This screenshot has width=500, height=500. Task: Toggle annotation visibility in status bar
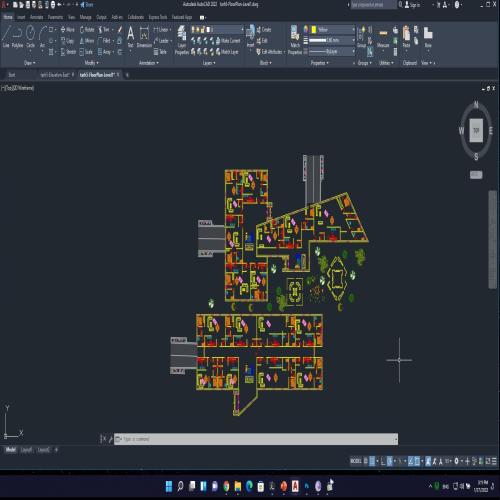pos(428,461)
